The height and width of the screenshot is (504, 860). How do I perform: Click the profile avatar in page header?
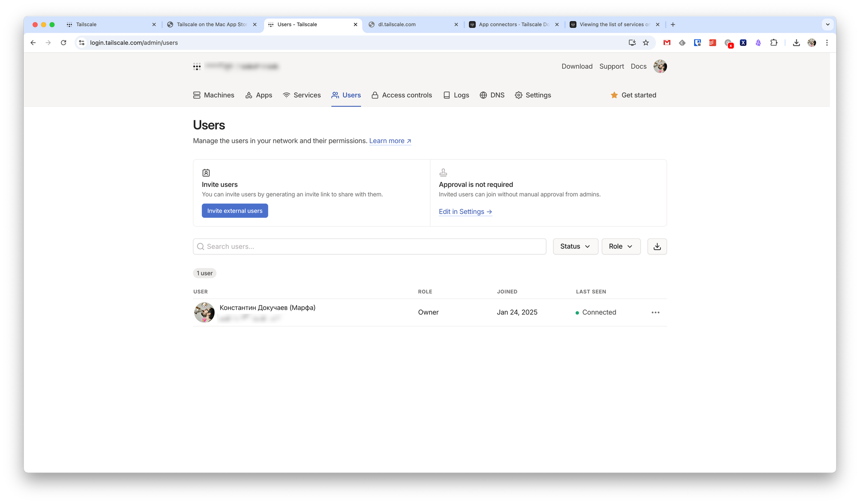tap(660, 67)
